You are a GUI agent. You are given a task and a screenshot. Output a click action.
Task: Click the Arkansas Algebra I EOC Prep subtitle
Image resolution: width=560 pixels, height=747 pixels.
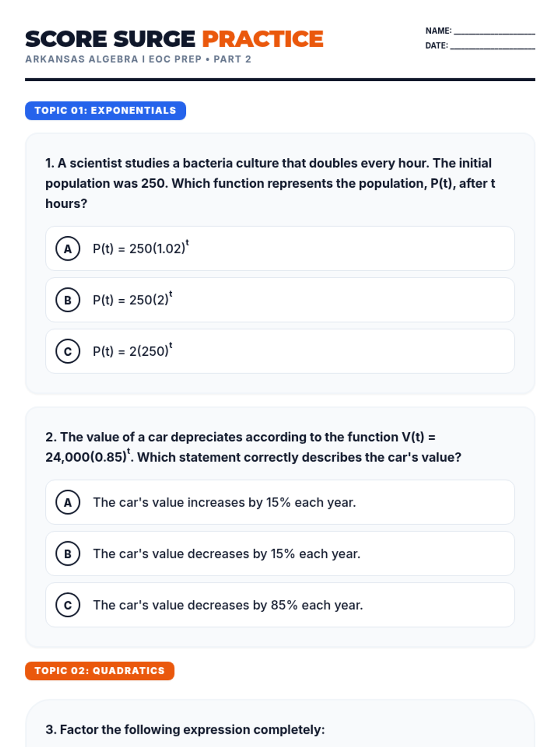(138, 59)
